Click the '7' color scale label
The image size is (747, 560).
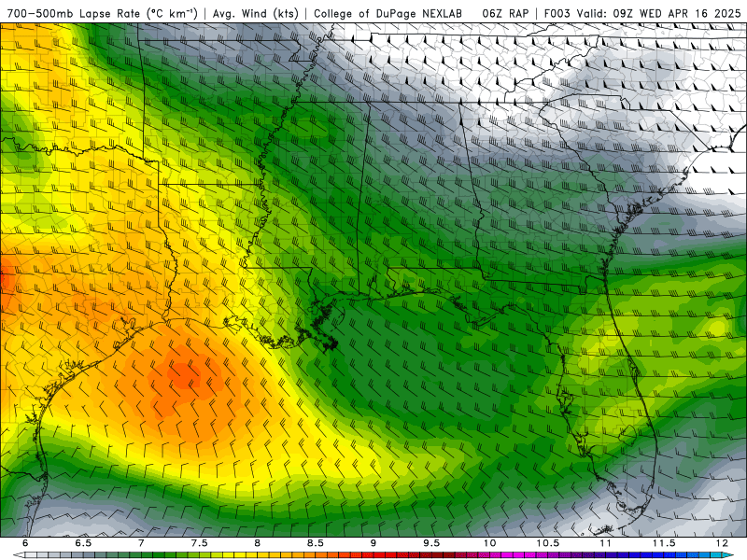(141, 543)
